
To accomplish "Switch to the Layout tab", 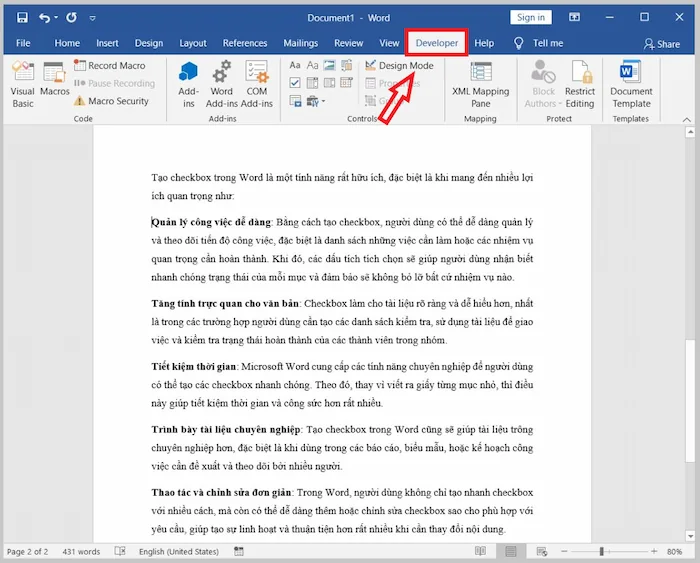I will pyautogui.click(x=193, y=43).
